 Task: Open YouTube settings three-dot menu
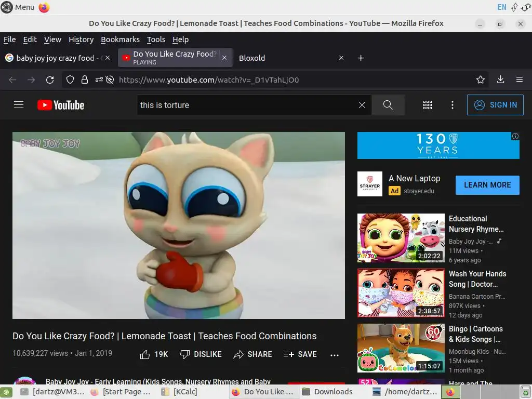point(453,105)
